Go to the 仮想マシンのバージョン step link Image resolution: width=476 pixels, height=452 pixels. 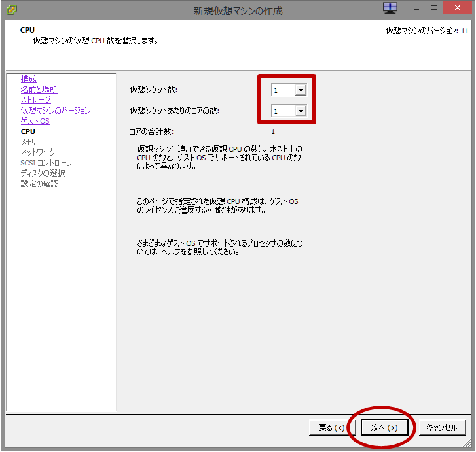[x=56, y=111]
